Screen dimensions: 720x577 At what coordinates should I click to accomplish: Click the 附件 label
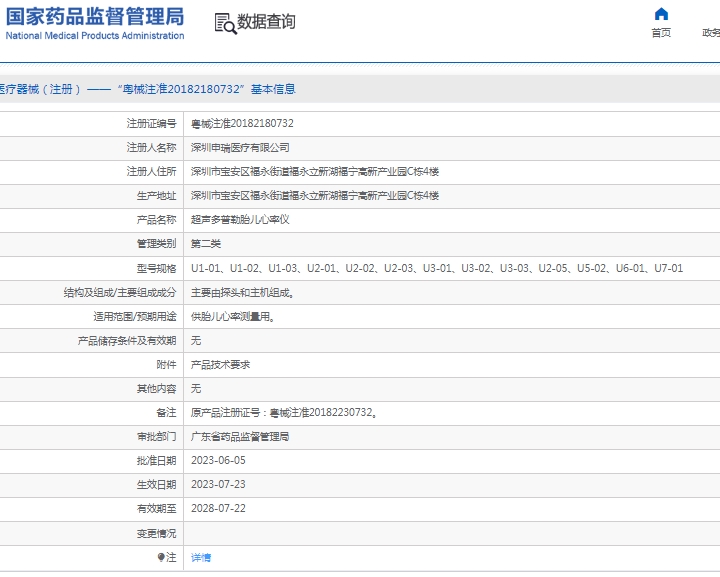(166, 364)
